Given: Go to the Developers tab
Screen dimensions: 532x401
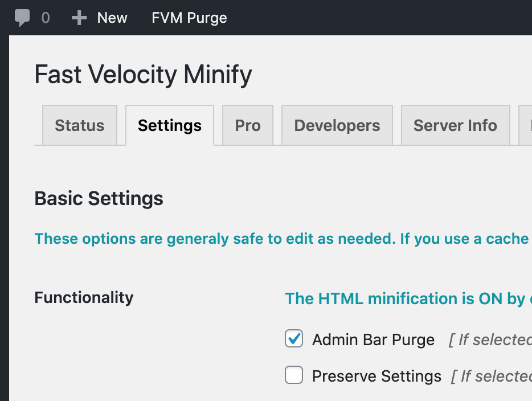Looking at the screenshot, I should click(x=337, y=125).
